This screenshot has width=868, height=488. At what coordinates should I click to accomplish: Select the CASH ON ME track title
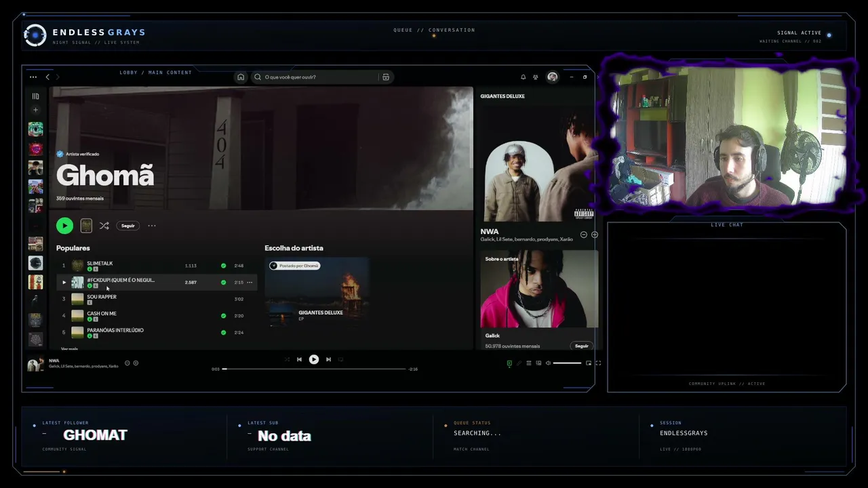pyautogui.click(x=102, y=314)
